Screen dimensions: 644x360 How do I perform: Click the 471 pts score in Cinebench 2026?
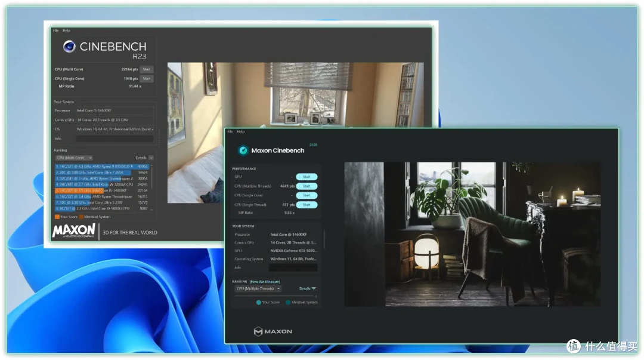tap(289, 205)
